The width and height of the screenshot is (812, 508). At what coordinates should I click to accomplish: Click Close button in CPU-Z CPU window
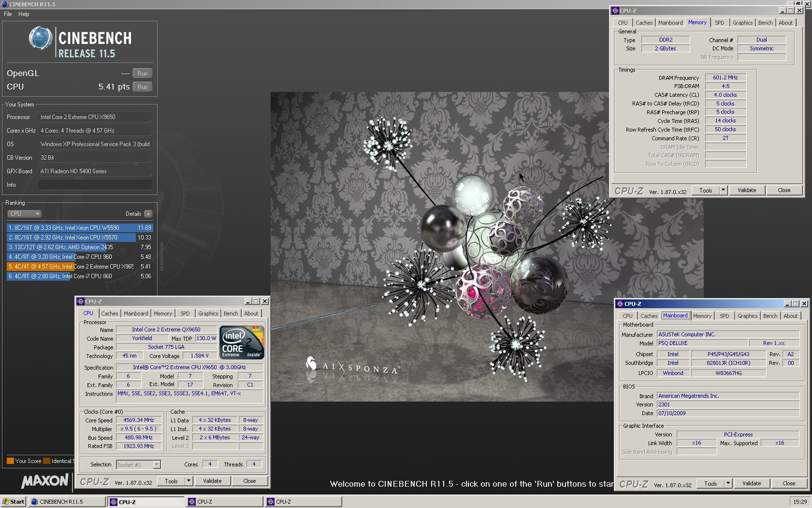coord(249,481)
